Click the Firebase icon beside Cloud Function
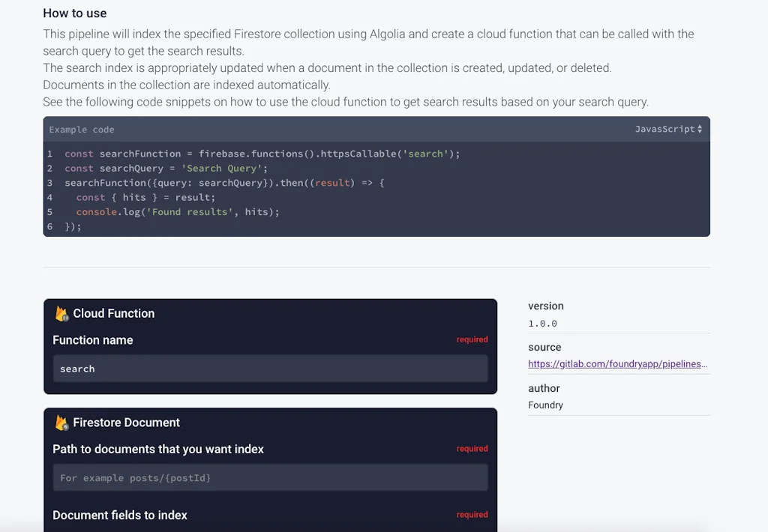 tap(61, 313)
